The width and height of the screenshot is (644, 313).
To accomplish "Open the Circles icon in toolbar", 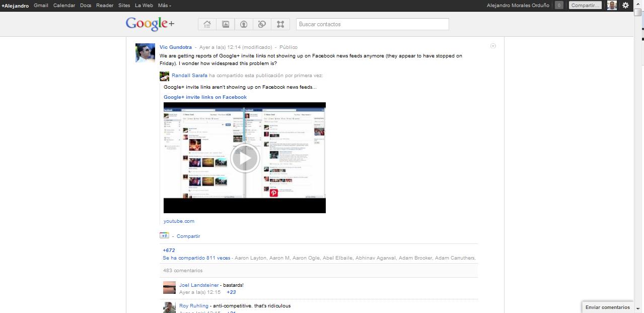I will [x=262, y=24].
